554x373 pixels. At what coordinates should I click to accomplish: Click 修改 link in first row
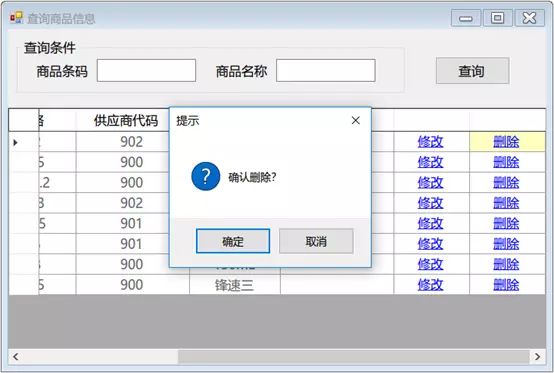tap(430, 142)
